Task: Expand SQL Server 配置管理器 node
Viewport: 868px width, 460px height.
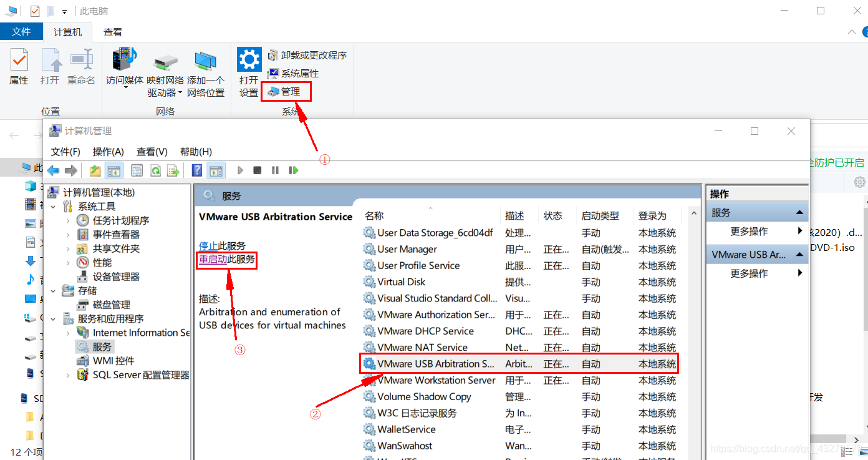Action: click(x=67, y=375)
